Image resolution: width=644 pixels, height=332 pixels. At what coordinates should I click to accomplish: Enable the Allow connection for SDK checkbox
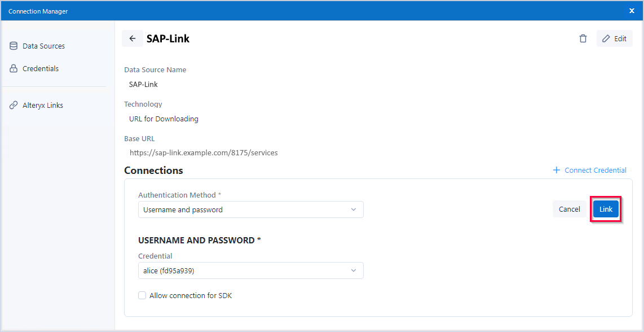(x=142, y=296)
